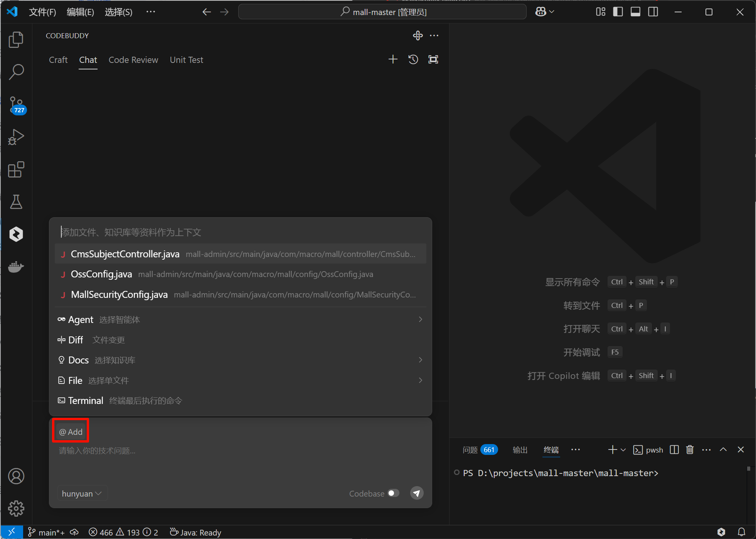Click the CodeBuddy status bar icon
The image size is (756, 539).
tap(721, 532)
